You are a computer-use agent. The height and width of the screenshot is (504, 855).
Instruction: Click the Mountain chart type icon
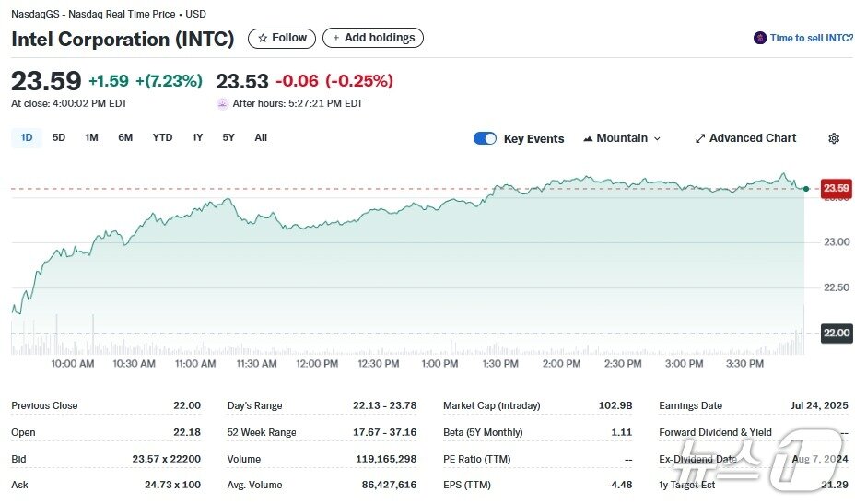click(588, 138)
